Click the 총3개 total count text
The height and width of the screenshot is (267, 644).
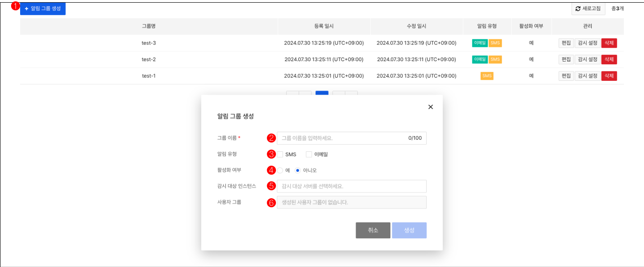click(618, 8)
